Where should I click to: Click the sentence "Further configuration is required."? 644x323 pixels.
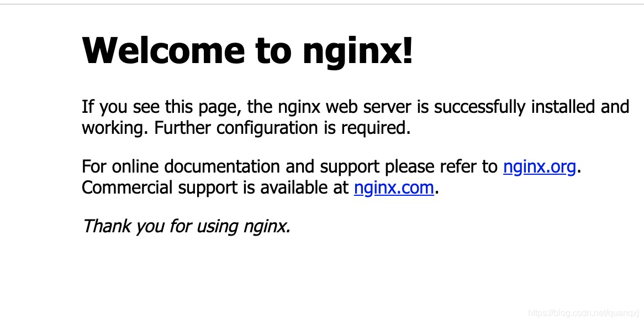pyautogui.click(x=282, y=128)
